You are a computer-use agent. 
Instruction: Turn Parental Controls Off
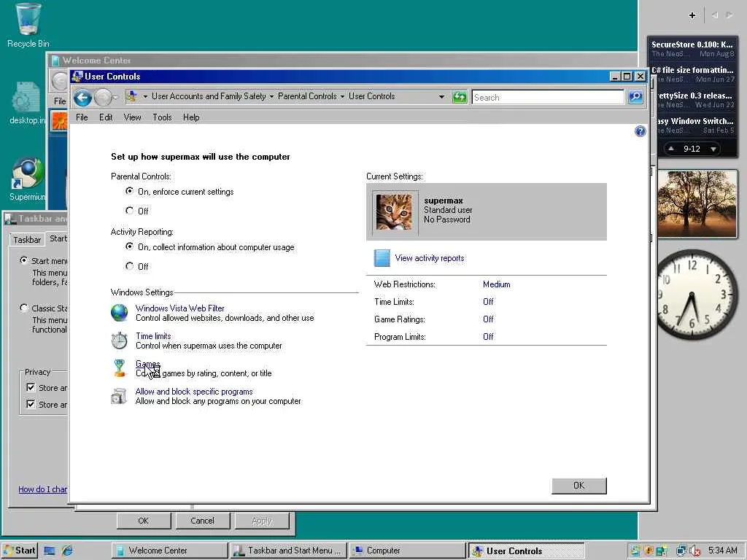click(x=130, y=210)
